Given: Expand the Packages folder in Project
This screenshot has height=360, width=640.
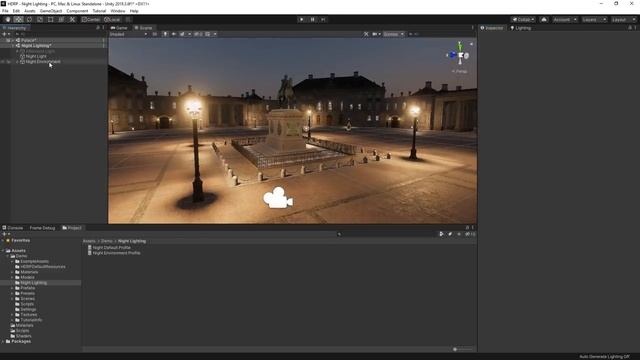Looking at the screenshot, I should (3, 341).
